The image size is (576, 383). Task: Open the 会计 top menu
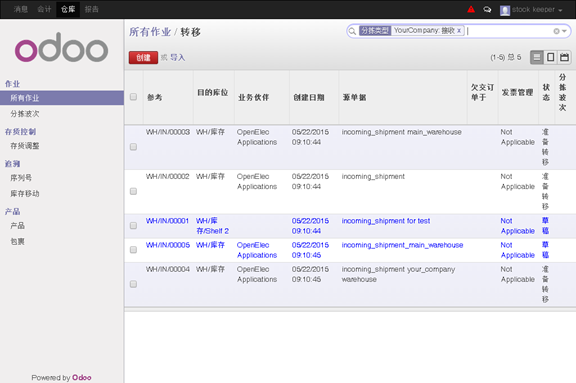click(x=44, y=9)
